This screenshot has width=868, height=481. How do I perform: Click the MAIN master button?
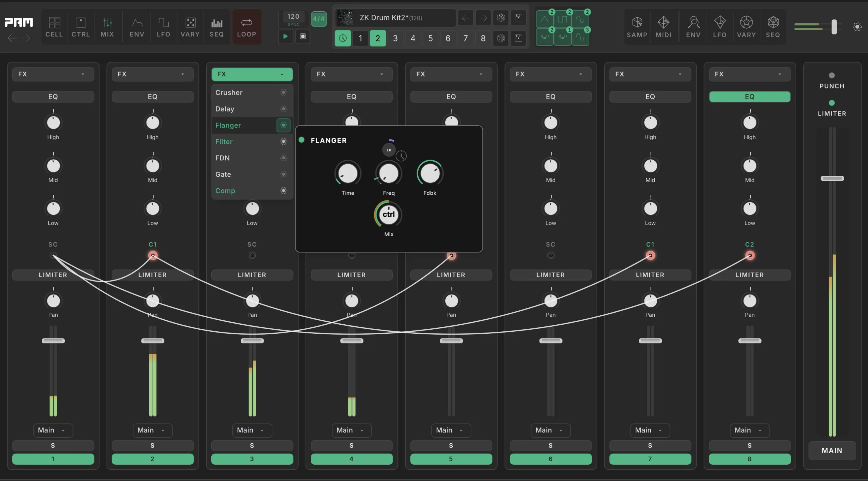[x=832, y=451]
